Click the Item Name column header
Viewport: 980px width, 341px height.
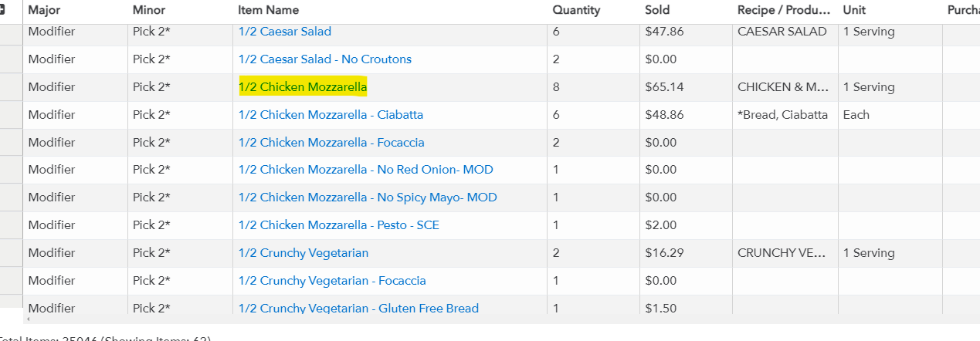pyautogui.click(x=268, y=10)
